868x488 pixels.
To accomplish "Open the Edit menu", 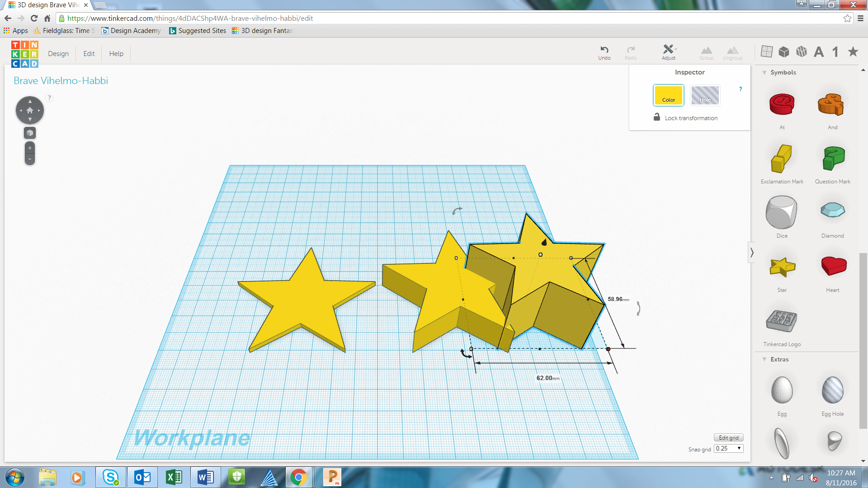I will click(89, 53).
